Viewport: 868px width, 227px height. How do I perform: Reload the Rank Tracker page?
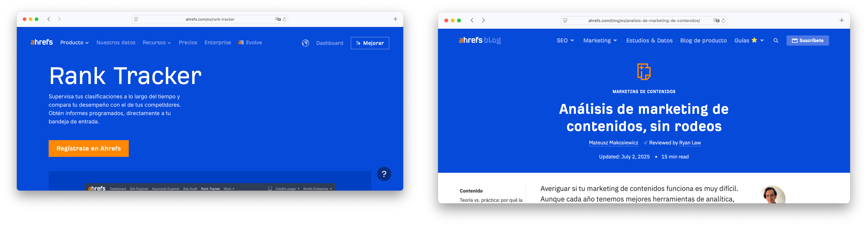click(x=284, y=19)
